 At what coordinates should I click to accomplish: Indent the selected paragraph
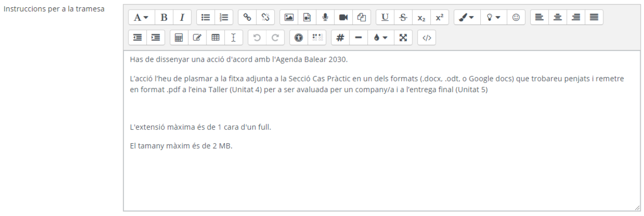156,37
